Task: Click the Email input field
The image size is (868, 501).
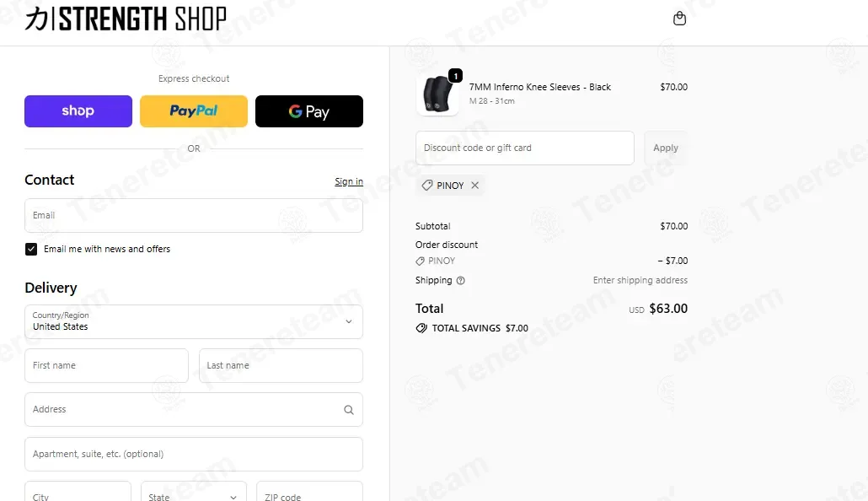Action: 194,216
